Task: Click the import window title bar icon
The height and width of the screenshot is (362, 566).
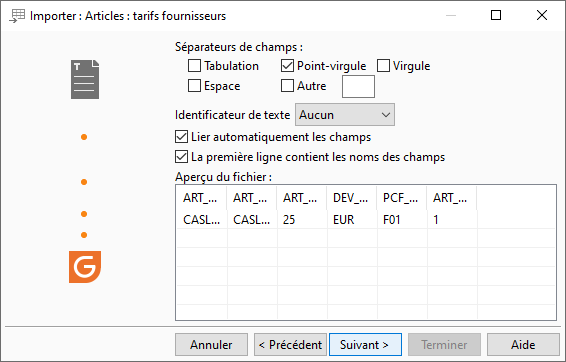Action: (17, 16)
